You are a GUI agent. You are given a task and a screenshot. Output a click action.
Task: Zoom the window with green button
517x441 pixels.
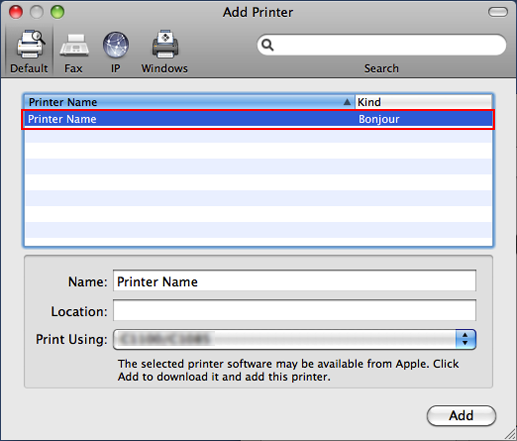tap(57, 12)
